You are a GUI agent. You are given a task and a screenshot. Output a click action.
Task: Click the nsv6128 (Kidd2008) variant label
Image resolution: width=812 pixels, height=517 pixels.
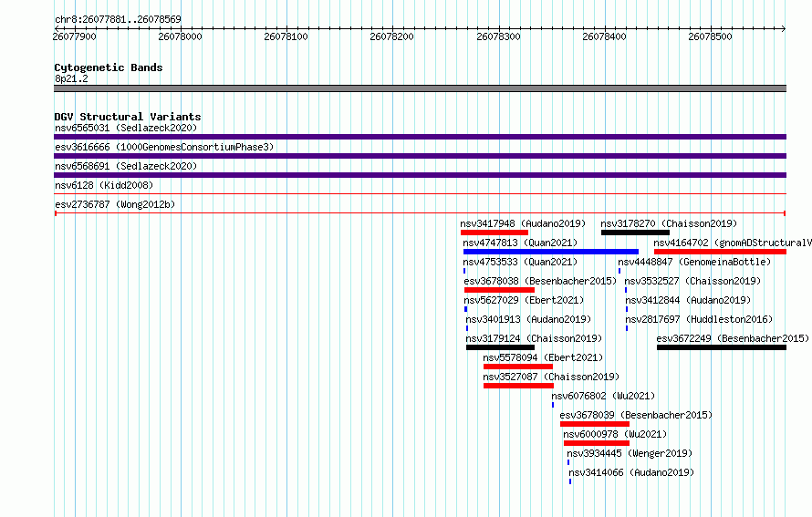pos(104,185)
